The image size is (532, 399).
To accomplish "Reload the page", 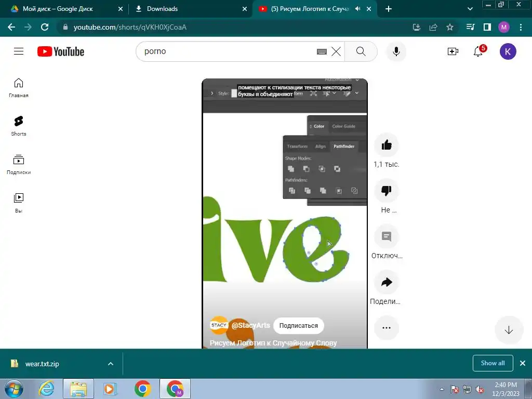I will pyautogui.click(x=45, y=27).
